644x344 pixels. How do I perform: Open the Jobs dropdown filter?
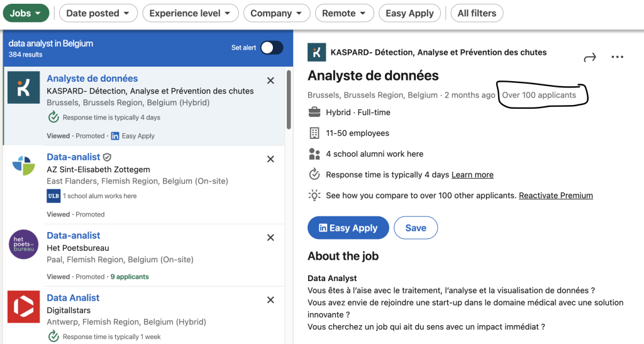26,13
